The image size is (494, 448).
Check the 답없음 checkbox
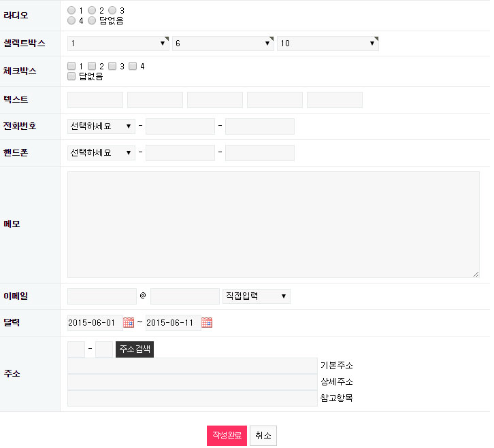click(71, 76)
